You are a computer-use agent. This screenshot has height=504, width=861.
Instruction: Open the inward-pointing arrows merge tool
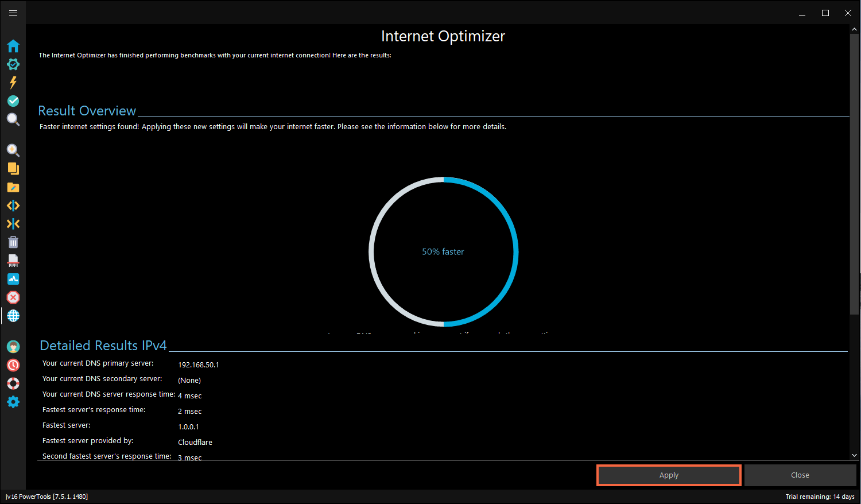click(13, 224)
